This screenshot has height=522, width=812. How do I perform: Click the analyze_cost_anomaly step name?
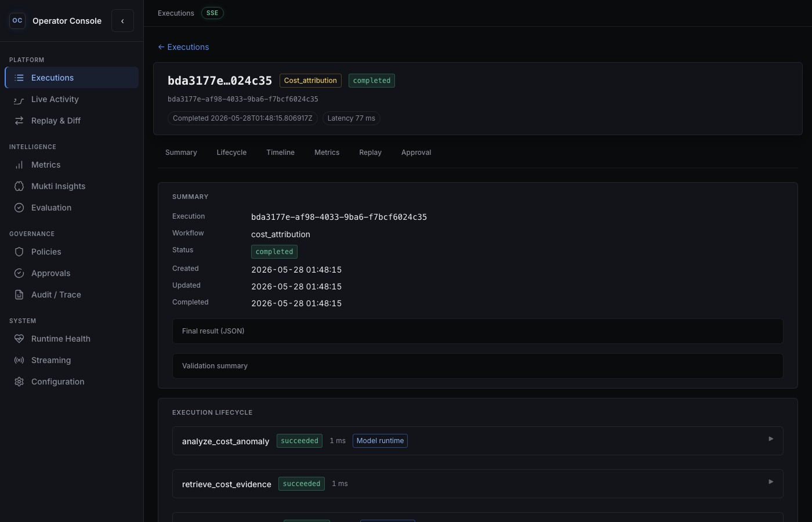[226, 441]
